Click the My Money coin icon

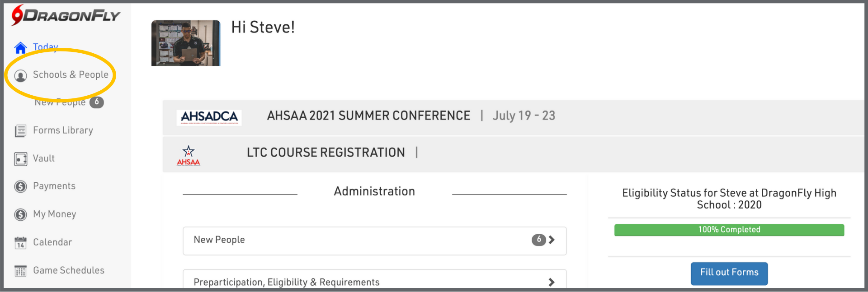point(20,214)
